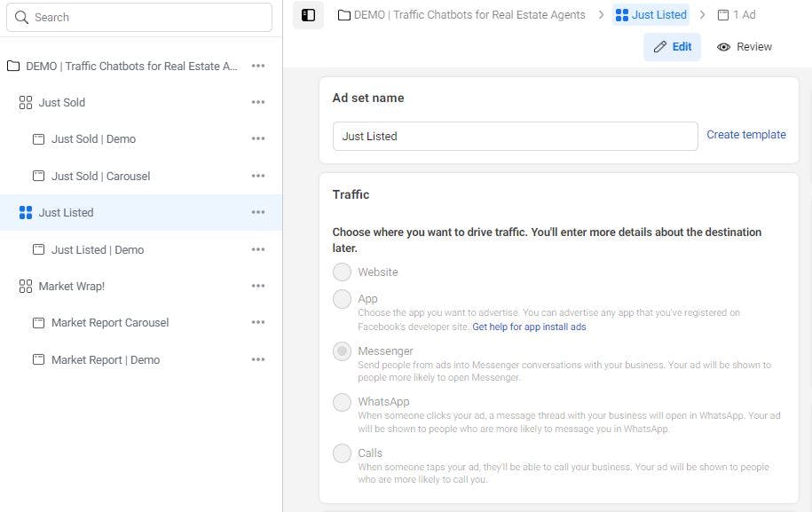The width and height of the screenshot is (812, 512).
Task: Select the Website traffic radio button
Action: [x=342, y=272]
